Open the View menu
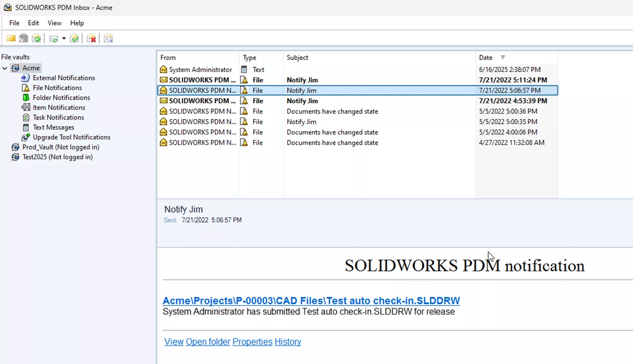The width and height of the screenshot is (633, 364). pyautogui.click(x=54, y=23)
